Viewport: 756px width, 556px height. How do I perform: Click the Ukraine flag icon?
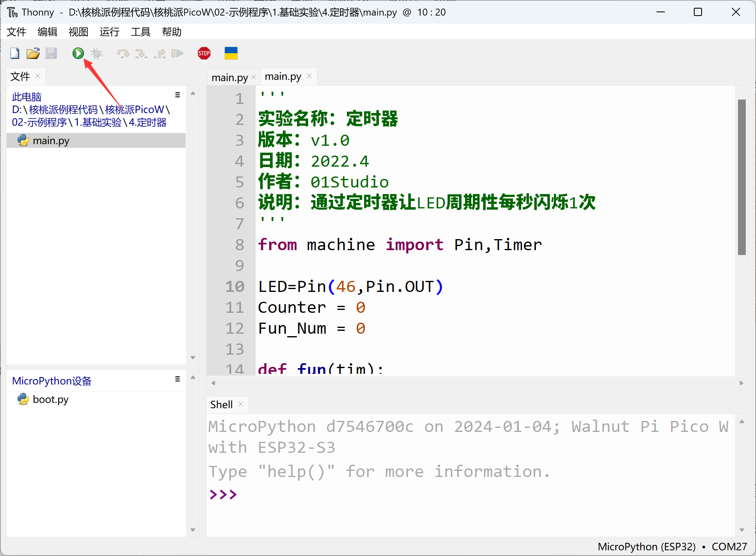point(231,53)
